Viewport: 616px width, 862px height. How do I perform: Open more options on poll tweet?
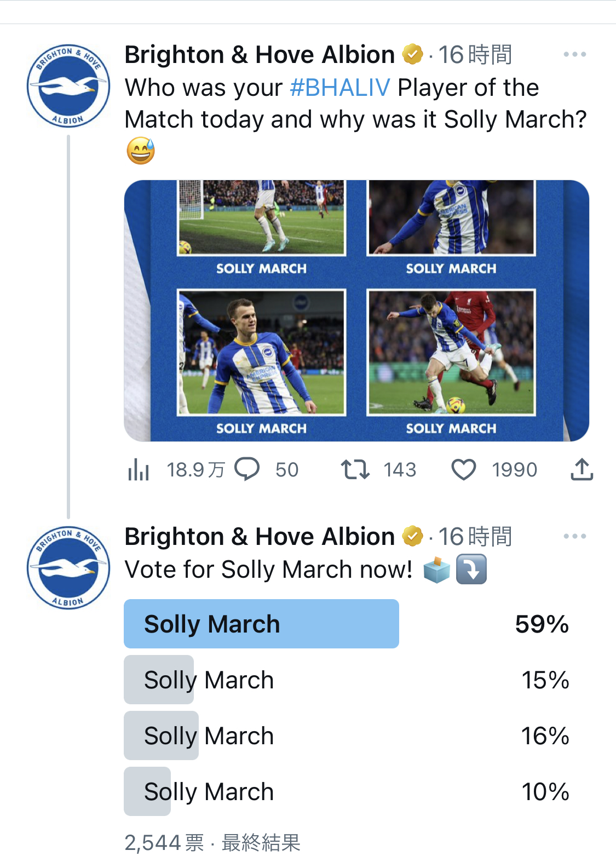point(574,536)
